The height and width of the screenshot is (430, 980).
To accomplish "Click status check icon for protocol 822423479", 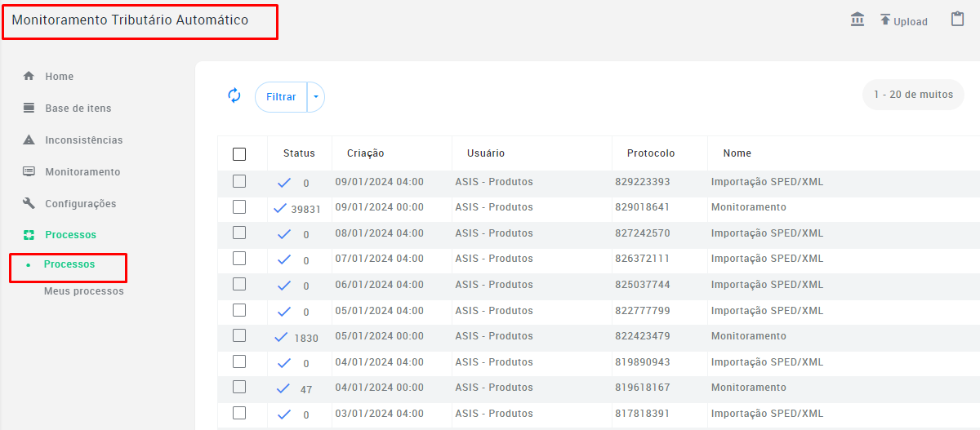I will click(282, 337).
